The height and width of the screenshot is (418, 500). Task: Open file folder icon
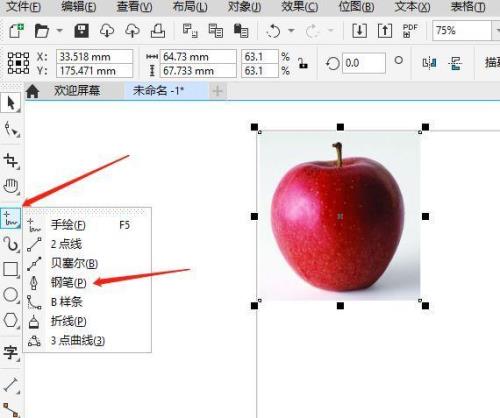(x=42, y=31)
